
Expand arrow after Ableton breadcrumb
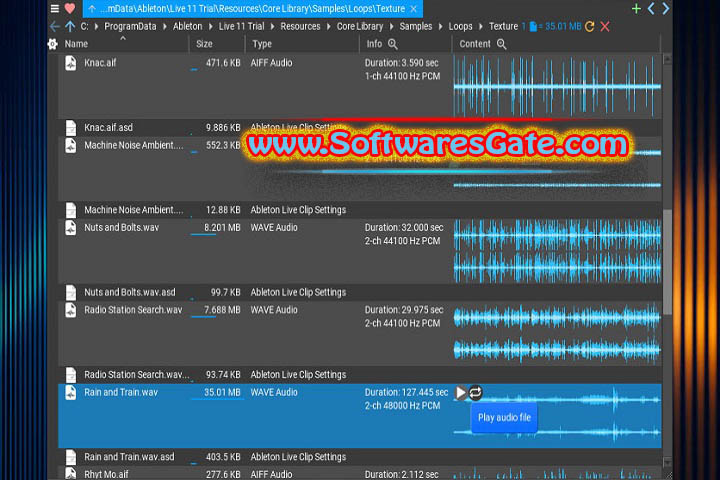pyautogui.click(x=210, y=27)
